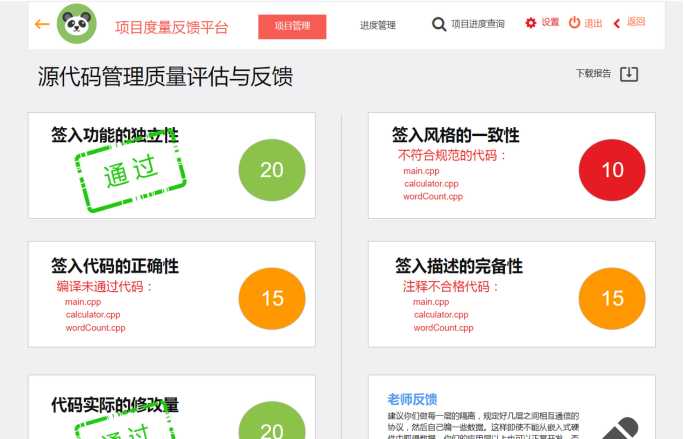Screen dimensions: 684x439
Task: Click calculator.cpp under 编译未通过代码
Action: coord(93,315)
